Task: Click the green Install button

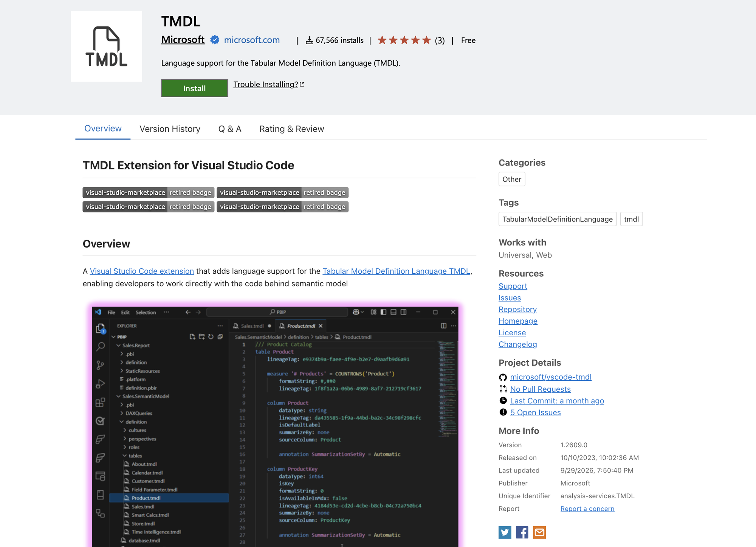Action: tap(194, 88)
